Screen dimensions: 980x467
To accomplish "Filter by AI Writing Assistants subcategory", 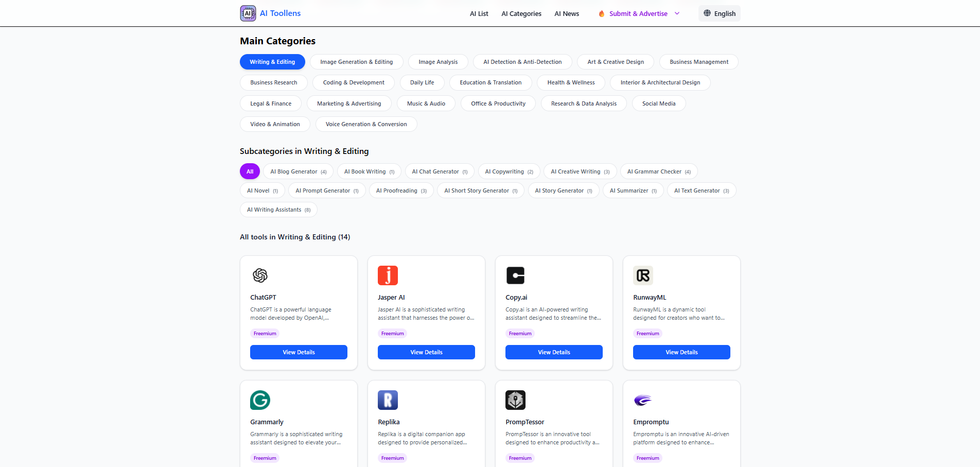I will coord(278,210).
